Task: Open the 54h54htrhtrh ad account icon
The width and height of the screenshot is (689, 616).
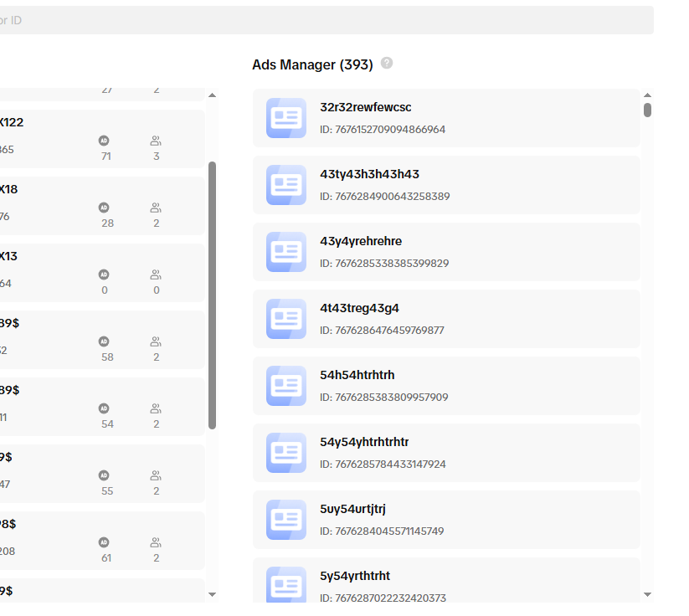Action: pos(286,386)
